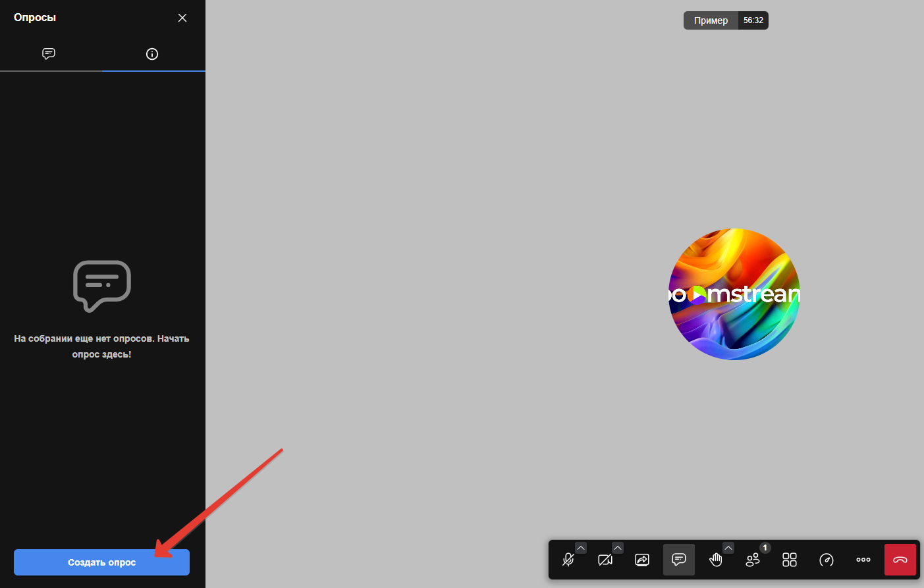Click the boomstream participant avatar

pyautogui.click(x=734, y=294)
